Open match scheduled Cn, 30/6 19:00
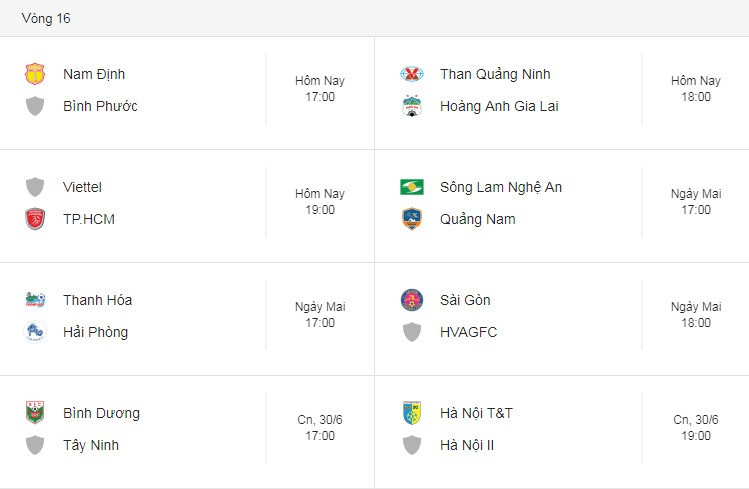 [x=696, y=428]
